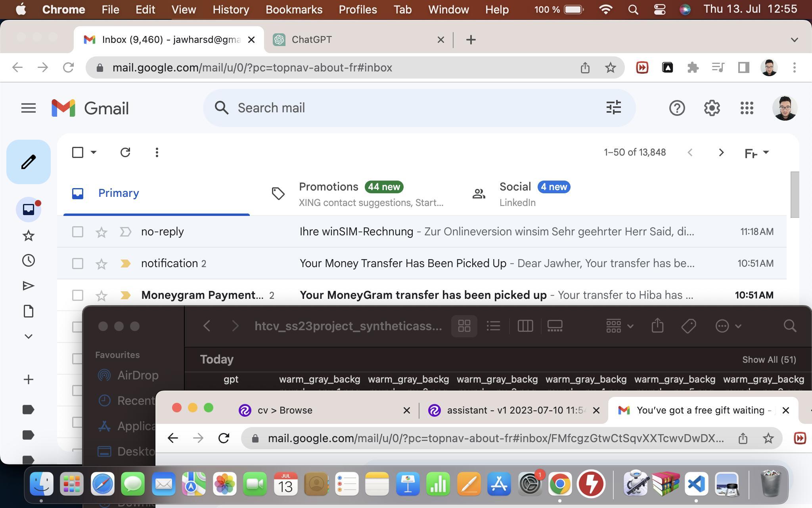Open More three-dots menu above inbox
Viewport: 812px width, 508px height.
[x=157, y=152]
